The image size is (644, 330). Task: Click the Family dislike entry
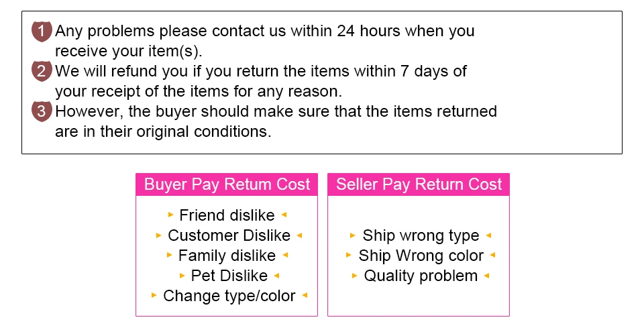click(227, 256)
